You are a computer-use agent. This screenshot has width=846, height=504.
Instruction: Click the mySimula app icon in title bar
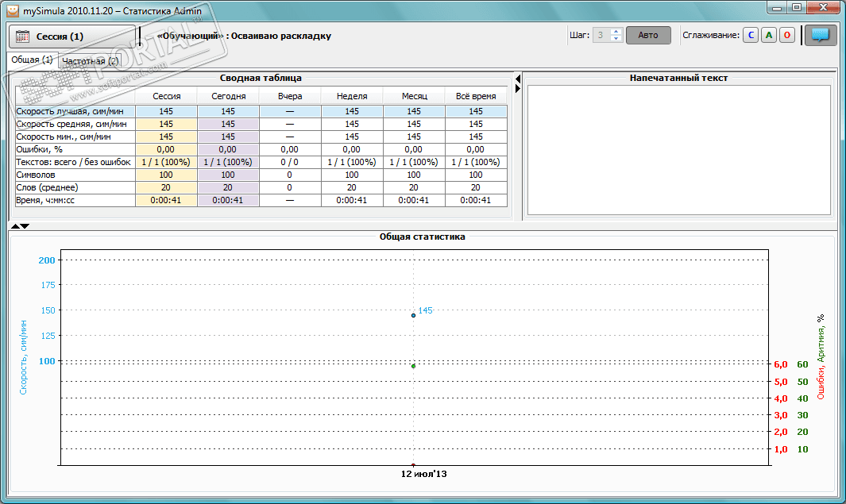coord(13,11)
